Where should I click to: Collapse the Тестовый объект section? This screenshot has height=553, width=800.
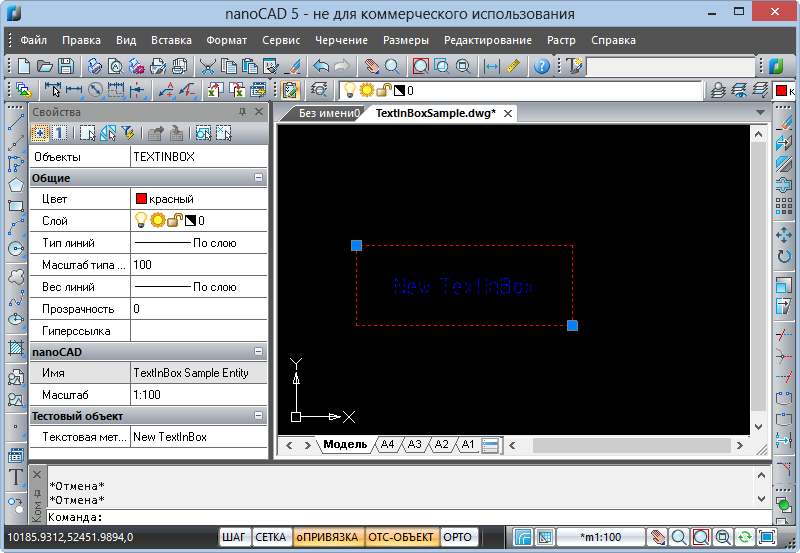259,416
